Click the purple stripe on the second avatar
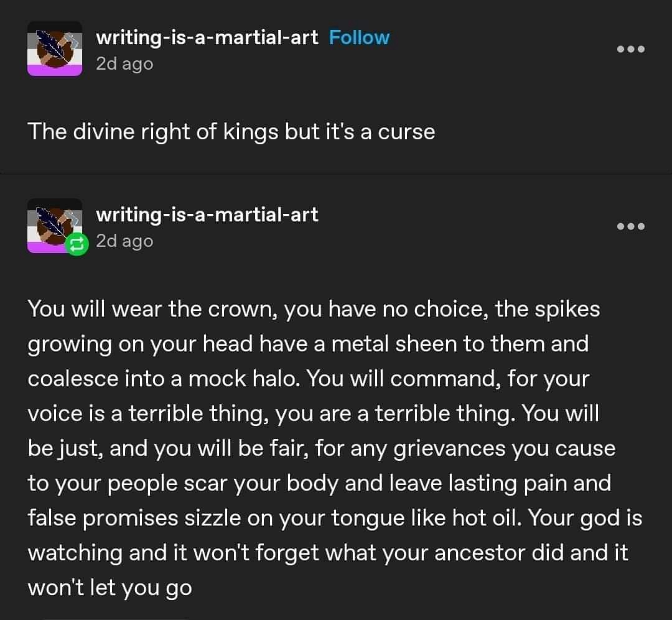Screen dimensions: 672x620 click(x=46, y=248)
